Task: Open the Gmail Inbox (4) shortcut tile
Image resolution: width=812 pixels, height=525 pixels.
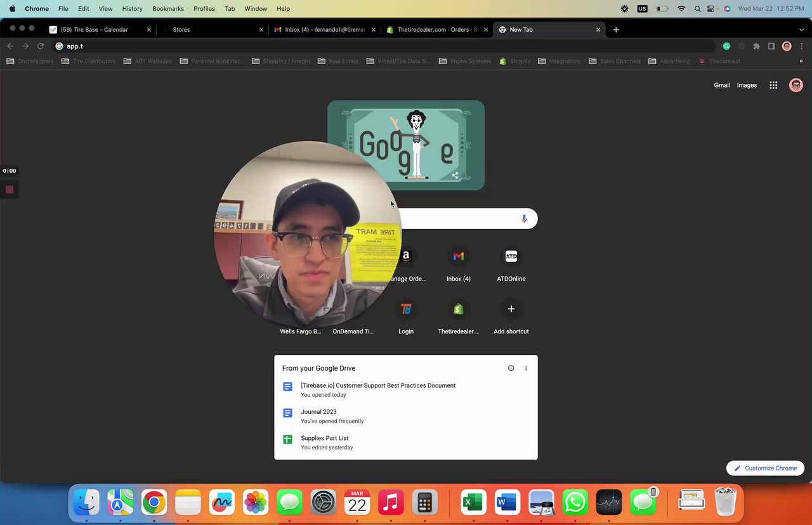Action: click(459, 265)
